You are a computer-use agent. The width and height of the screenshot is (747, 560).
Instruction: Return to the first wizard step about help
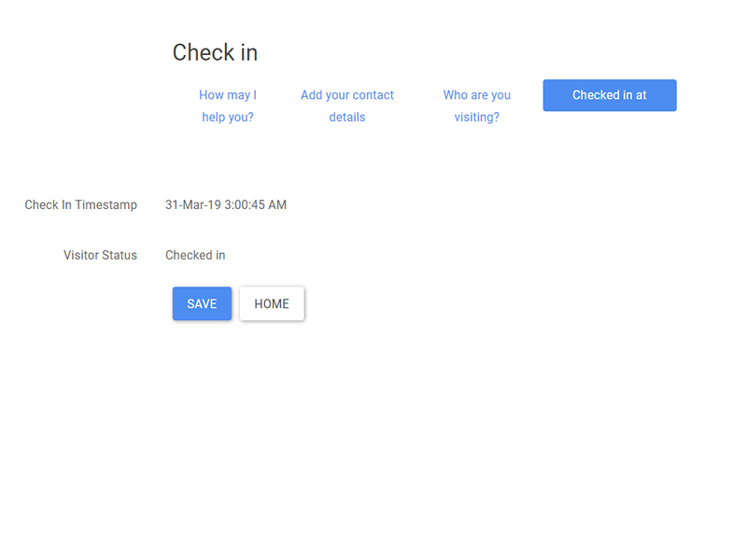click(x=228, y=106)
